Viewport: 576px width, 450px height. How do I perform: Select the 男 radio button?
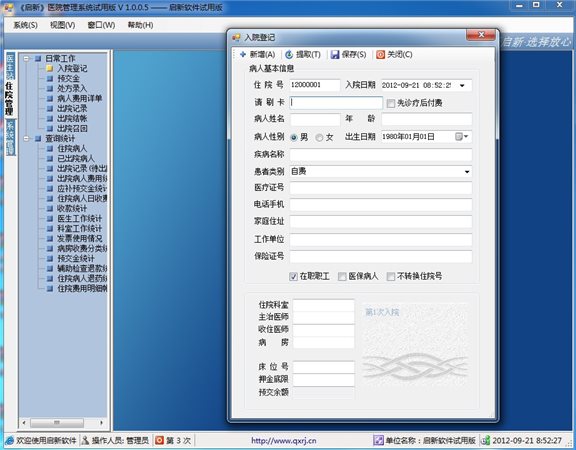tap(294, 137)
